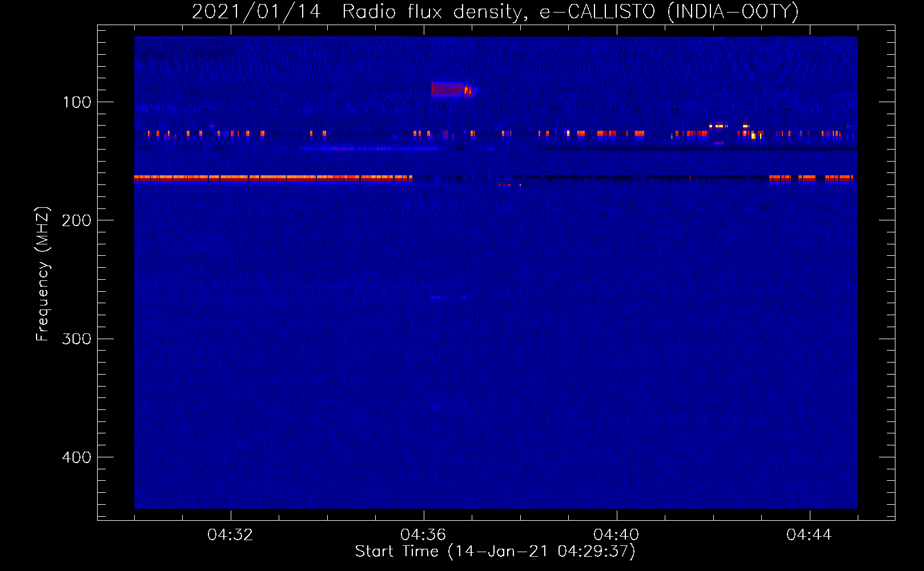The height and width of the screenshot is (571, 924).
Task: Click the purple radio burst patch near 90 MHz
Action: [x=453, y=90]
